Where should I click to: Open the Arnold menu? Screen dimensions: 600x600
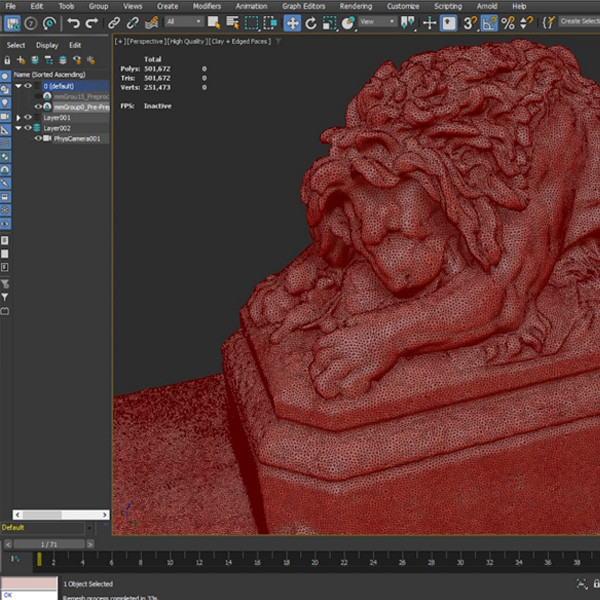tap(487, 6)
